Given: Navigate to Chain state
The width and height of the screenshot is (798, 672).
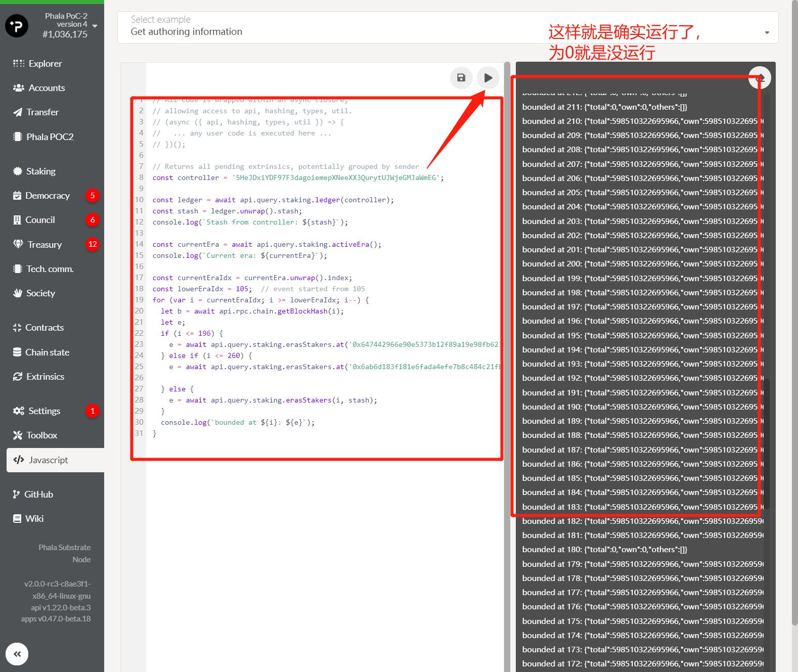Looking at the screenshot, I should click(47, 352).
